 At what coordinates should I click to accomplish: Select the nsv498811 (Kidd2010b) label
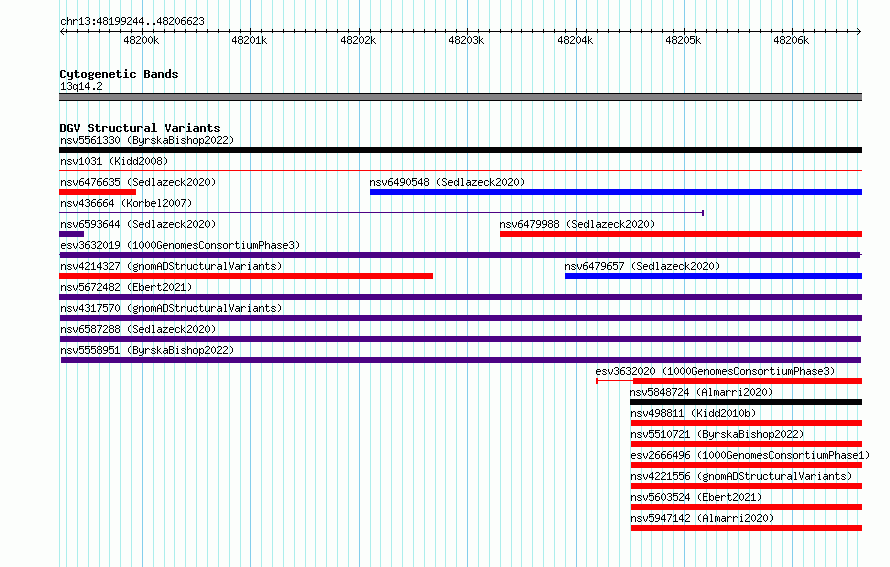[693, 413]
